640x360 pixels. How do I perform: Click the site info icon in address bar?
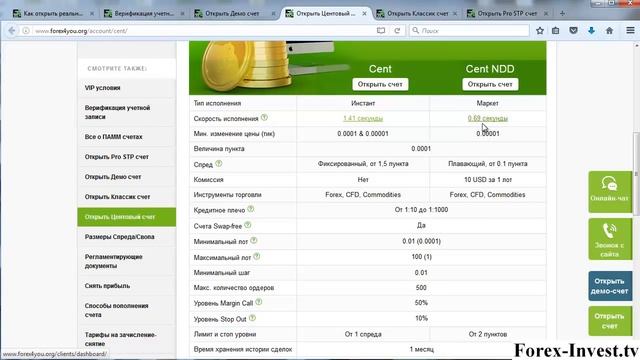click(26, 31)
